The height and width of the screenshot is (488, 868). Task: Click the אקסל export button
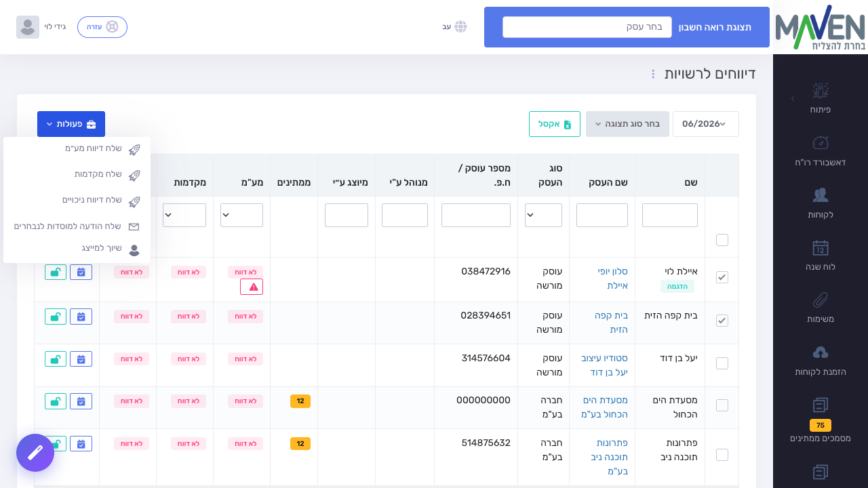pos(555,124)
